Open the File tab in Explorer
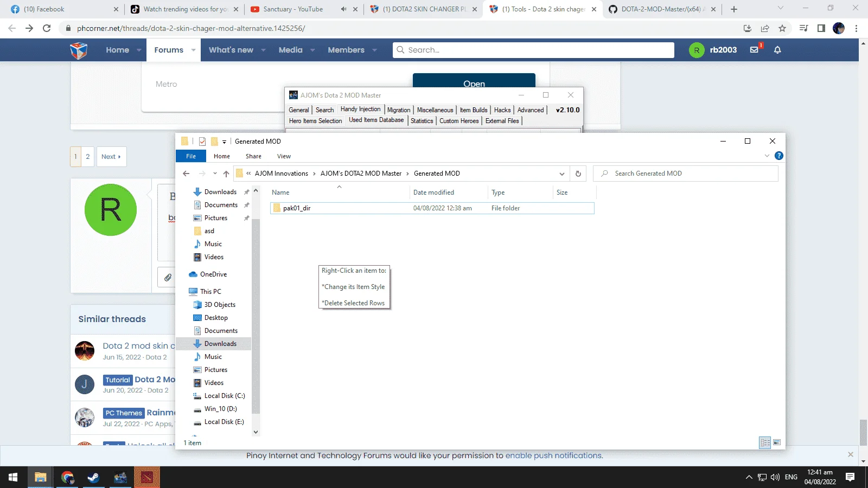Image resolution: width=868 pixels, height=488 pixels. (x=191, y=156)
